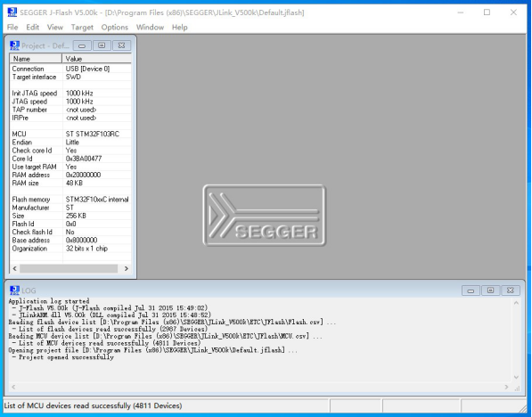Viewport: 532px width, 417px height.
Task: Click the LOG panel scroll left arrow
Action: click(13, 387)
